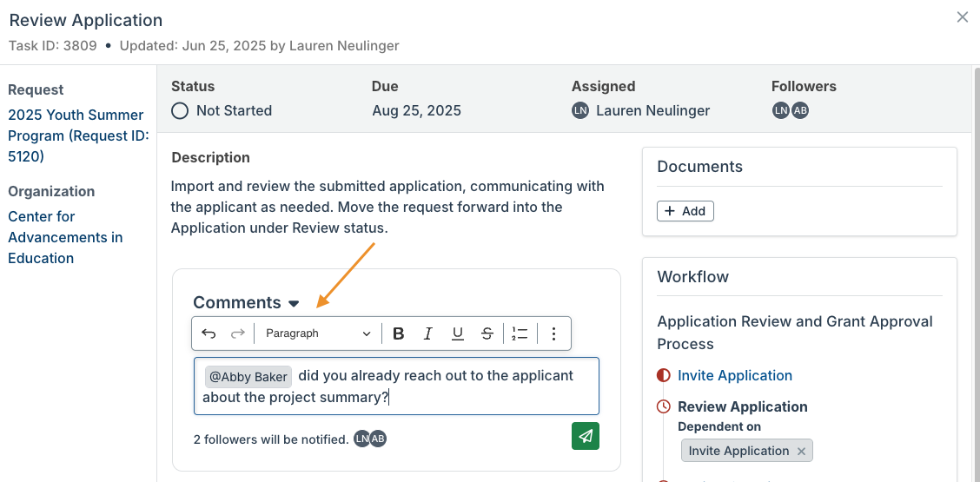Open the Invite Application workflow task
This screenshot has width=980, height=482.
(735, 376)
